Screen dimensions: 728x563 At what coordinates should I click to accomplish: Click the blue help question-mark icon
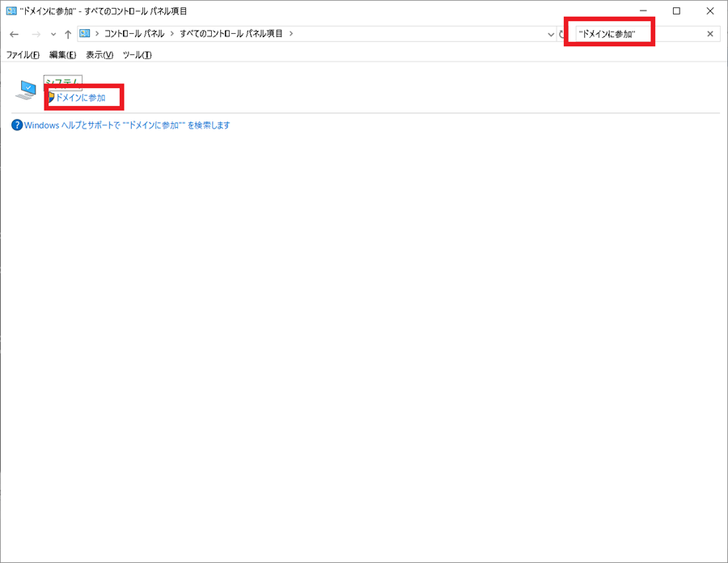click(18, 125)
